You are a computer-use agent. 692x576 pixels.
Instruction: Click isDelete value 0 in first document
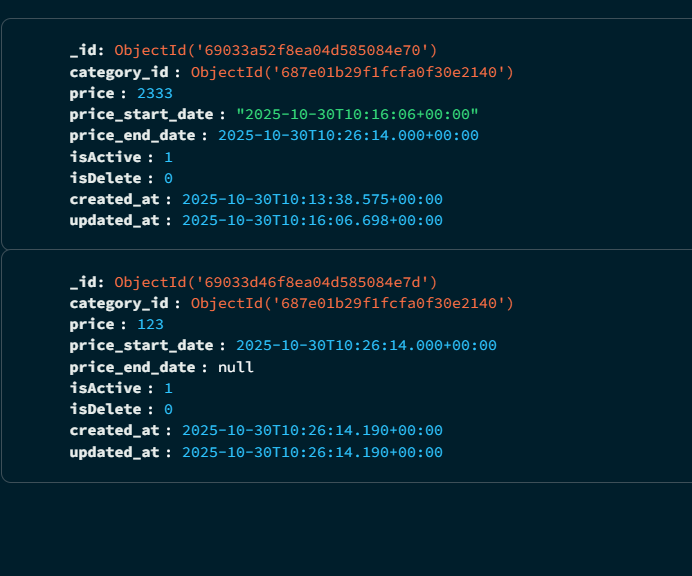[x=168, y=178]
